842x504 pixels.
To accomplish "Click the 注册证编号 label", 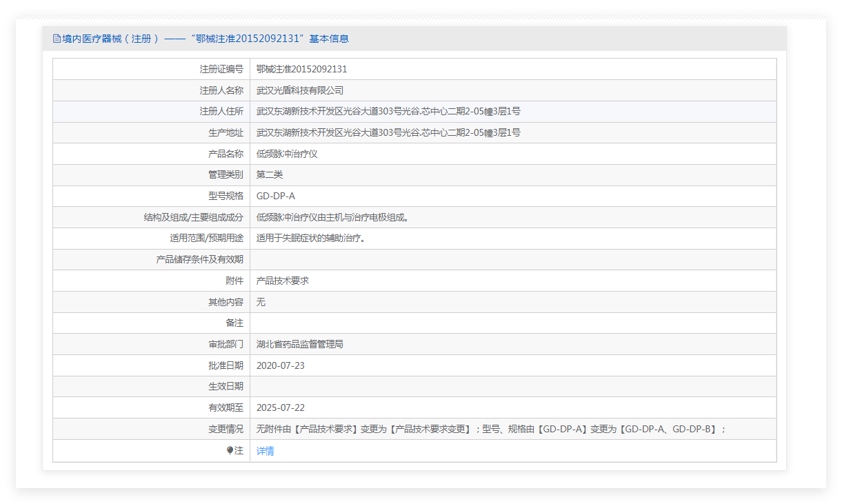I will pyautogui.click(x=221, y=69).
